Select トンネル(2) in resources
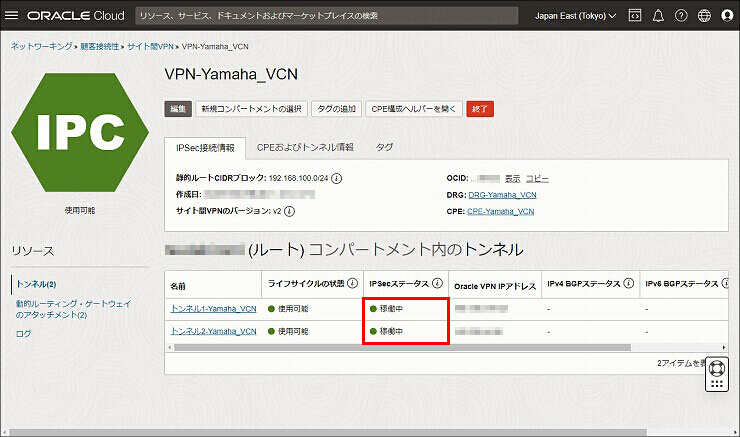This screenshot has height=437, width=740. (x=36, y=284)
